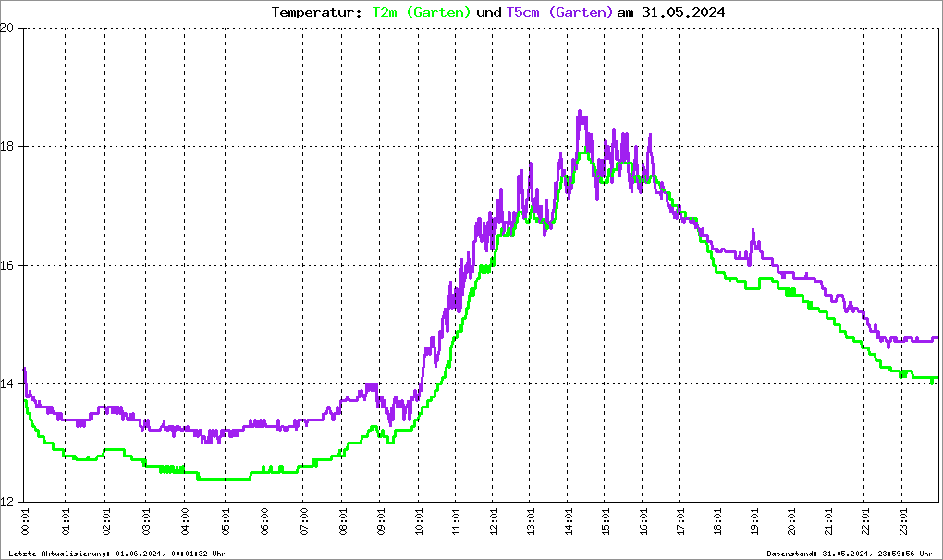Click the x-axis time label 07:00
Screen dimensions: 943x560
pos(304,521)
